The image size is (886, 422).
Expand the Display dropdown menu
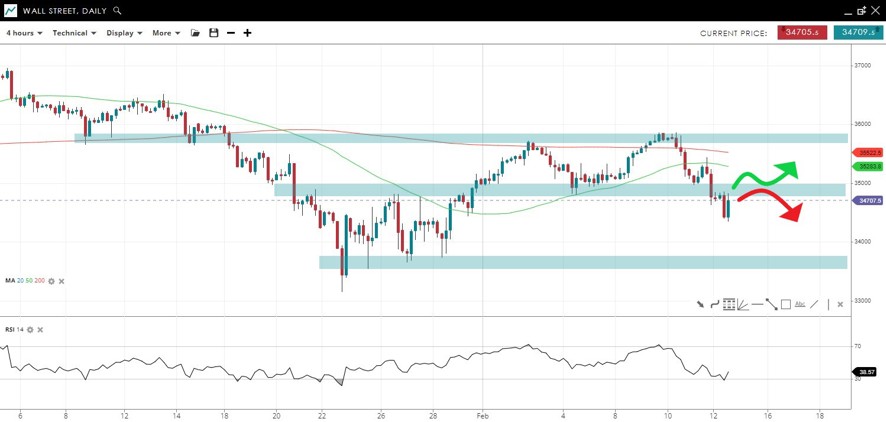click(x=124, y=33)
